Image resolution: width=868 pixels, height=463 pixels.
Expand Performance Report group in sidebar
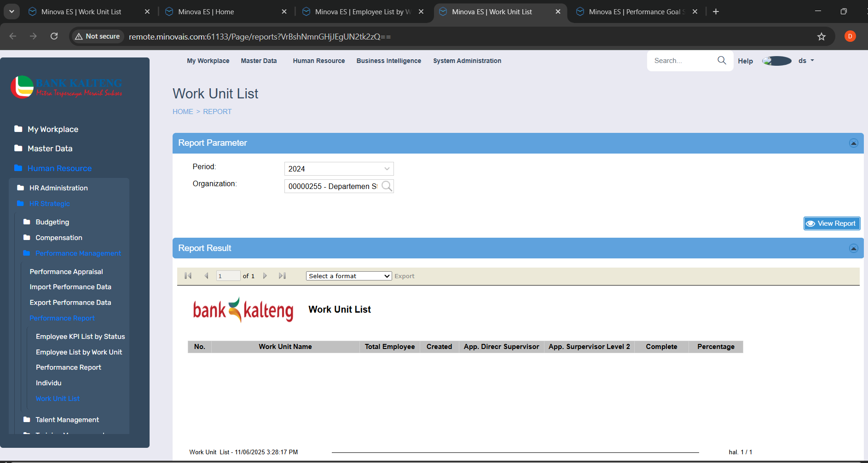62,318
